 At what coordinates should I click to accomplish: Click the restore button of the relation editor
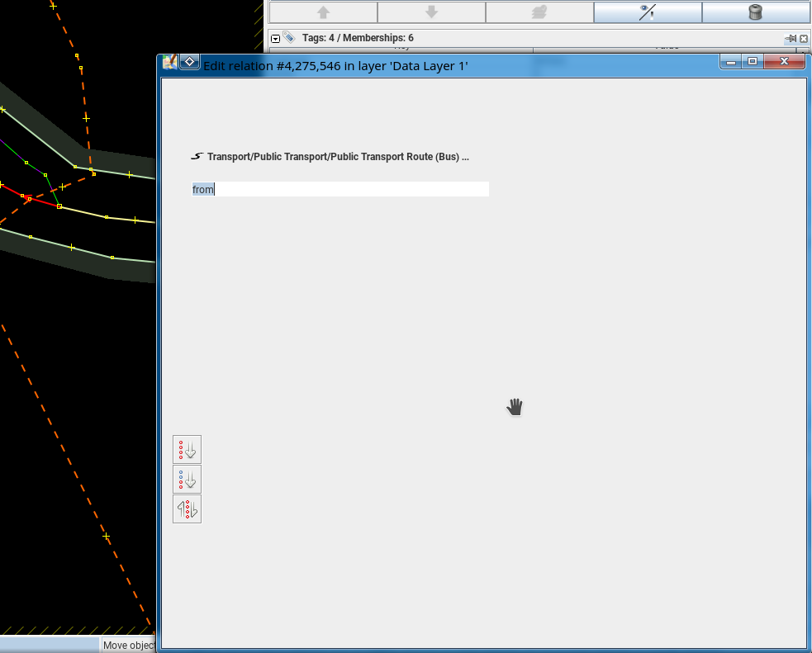752,61
